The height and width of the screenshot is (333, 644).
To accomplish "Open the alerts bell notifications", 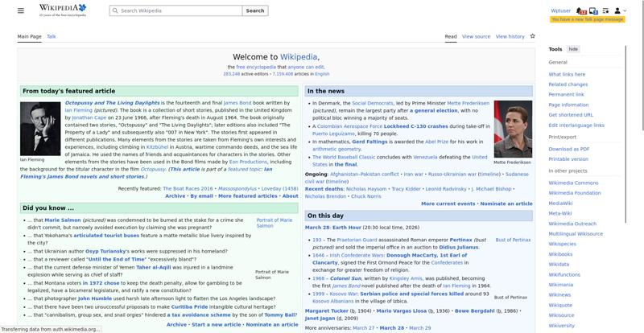I will tap(579, 10).
